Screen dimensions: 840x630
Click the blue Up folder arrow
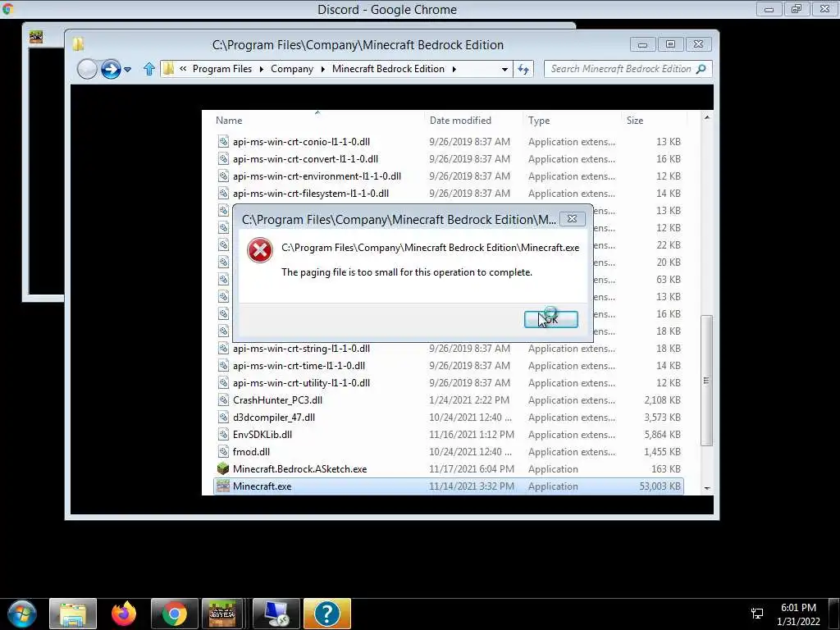(x=149, y=69)
